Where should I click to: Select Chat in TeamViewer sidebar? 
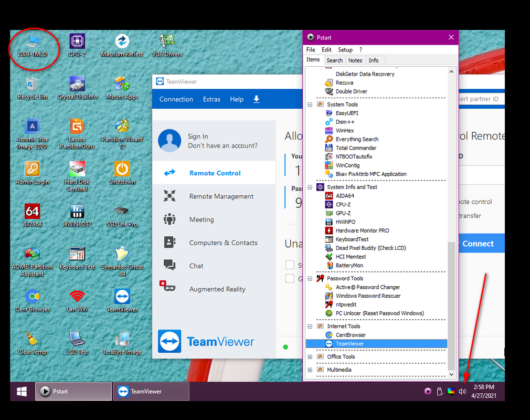pos(214,266)
